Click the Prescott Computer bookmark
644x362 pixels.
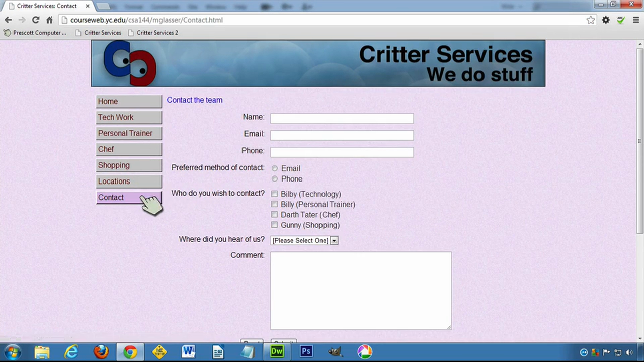coord(35,33)
